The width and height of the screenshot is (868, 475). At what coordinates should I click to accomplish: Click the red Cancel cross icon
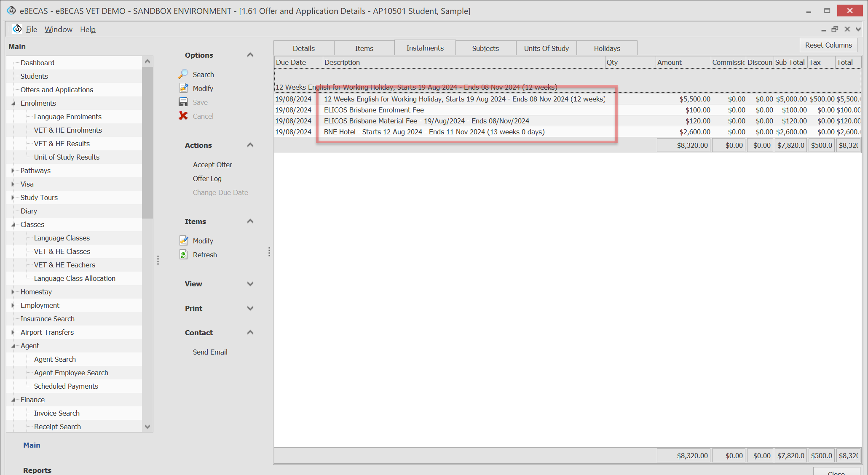(183, 116)
